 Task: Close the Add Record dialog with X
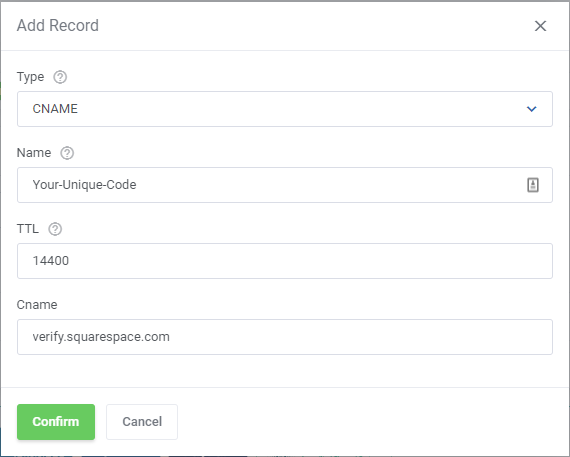tap(540, 26)
